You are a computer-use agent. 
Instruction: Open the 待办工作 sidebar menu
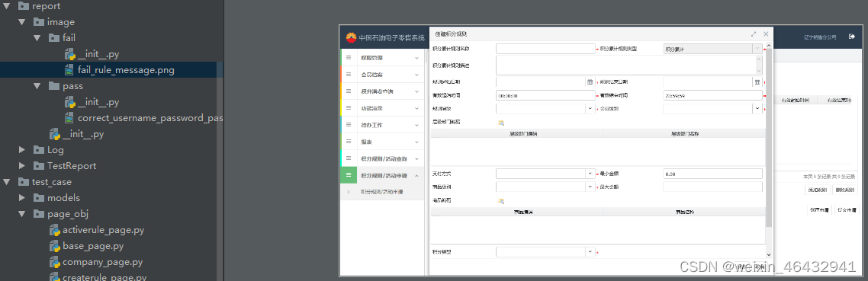[383, 125]
